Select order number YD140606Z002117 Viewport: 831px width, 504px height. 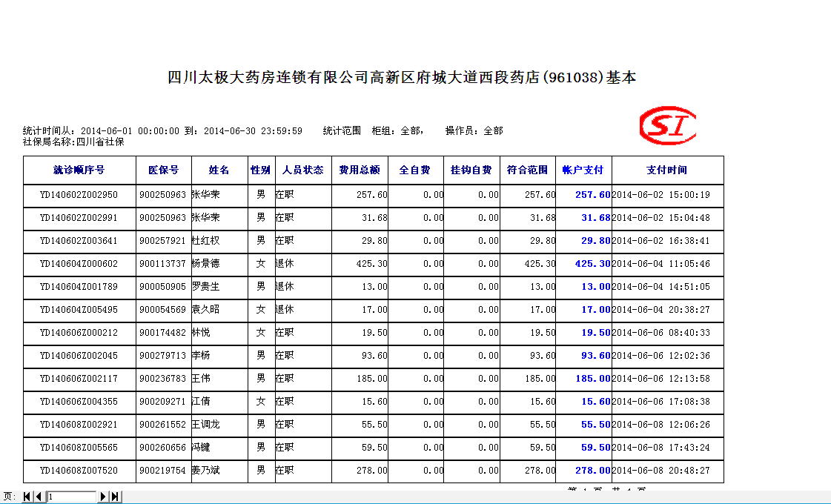(79, 379)
